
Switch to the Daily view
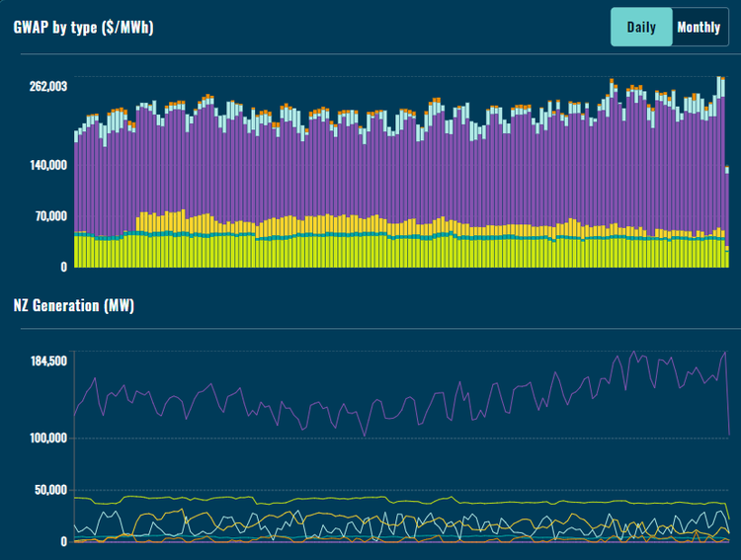pyautogui.click(x=640, y=27)
